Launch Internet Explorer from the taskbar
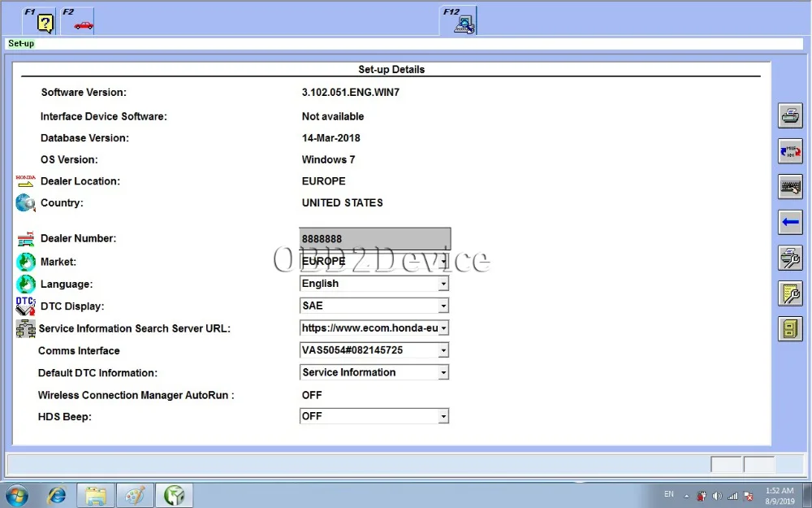This screenshot has height=508, width=812. [x=56, y=496]
